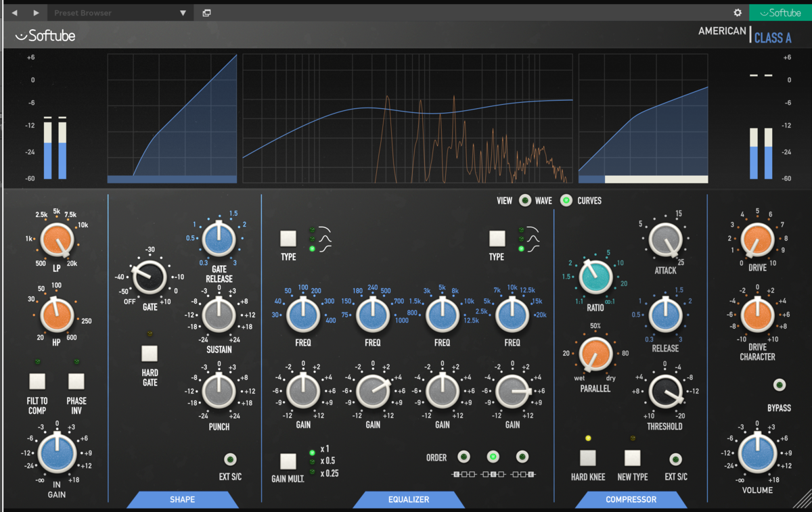Toggle the HARD GATE button
The width and height of the screenshot is (812, 512).
(x=150, y=353)
